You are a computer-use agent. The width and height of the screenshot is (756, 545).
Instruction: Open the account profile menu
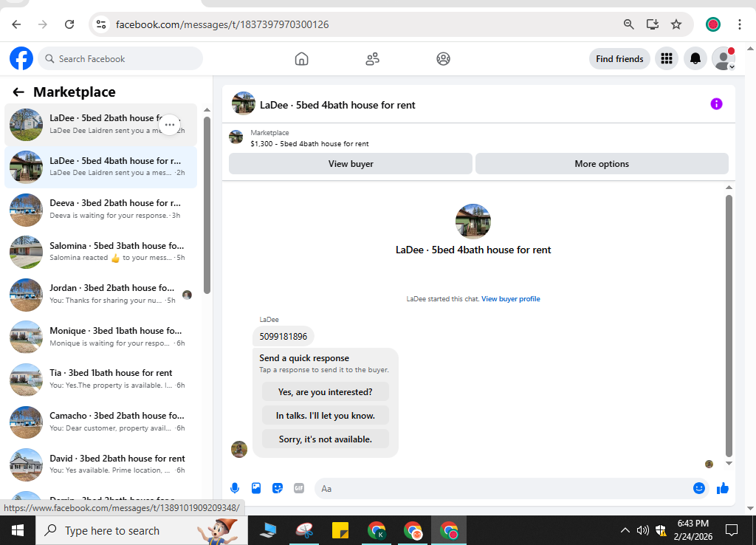(724, 59)
